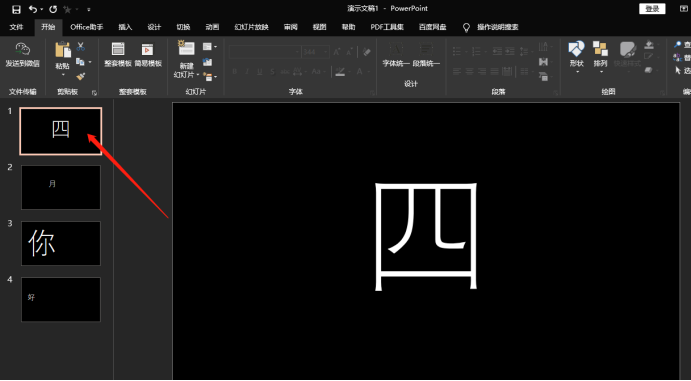
Task: Toggle Strikethrough abc formatting
Action: pyautogui.click(x=285, y=71)
